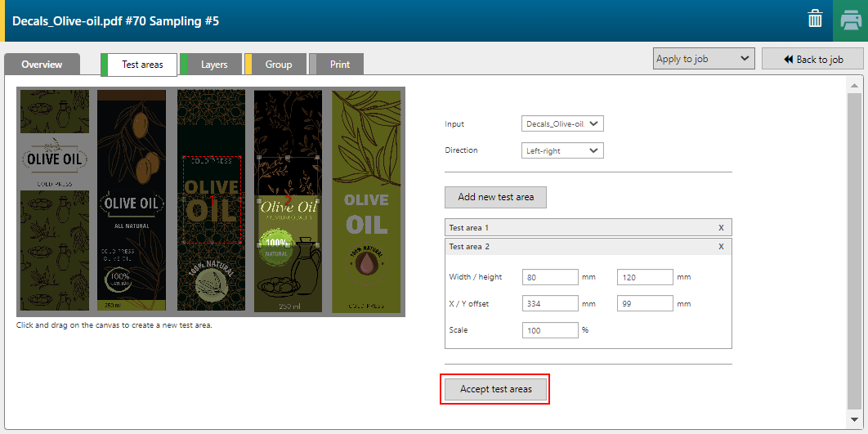Expand the Input dropdown
This screenshot has height=434, width=868.
(562, 124)
